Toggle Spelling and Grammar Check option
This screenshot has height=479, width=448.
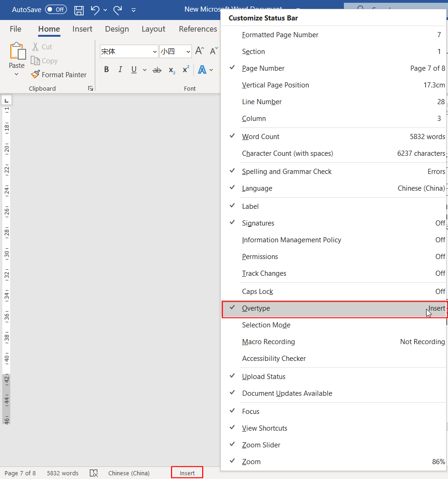[x=334, y=172]
